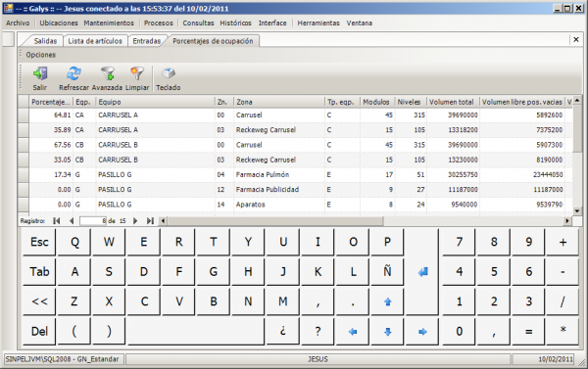
Task: Tap the Ñ key
Action: 387,271
